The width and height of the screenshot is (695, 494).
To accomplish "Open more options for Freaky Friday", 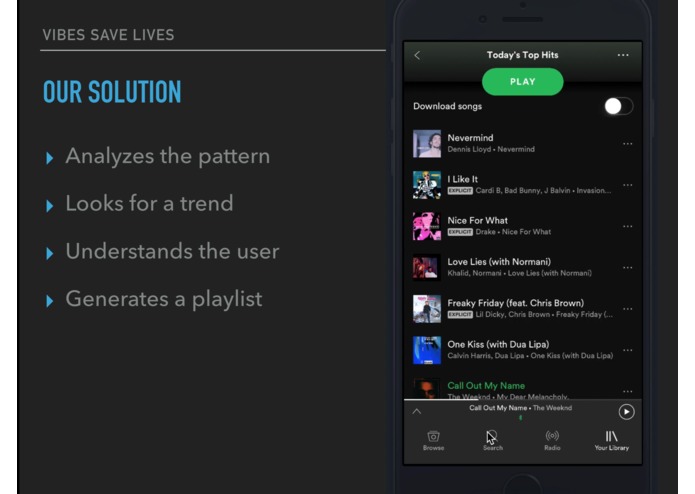I will [x=627, y=308].
